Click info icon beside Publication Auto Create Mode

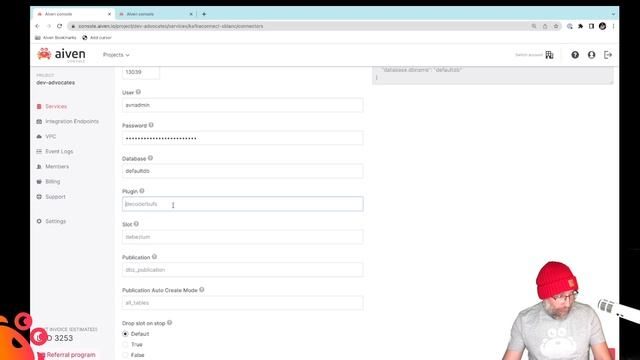202,290
